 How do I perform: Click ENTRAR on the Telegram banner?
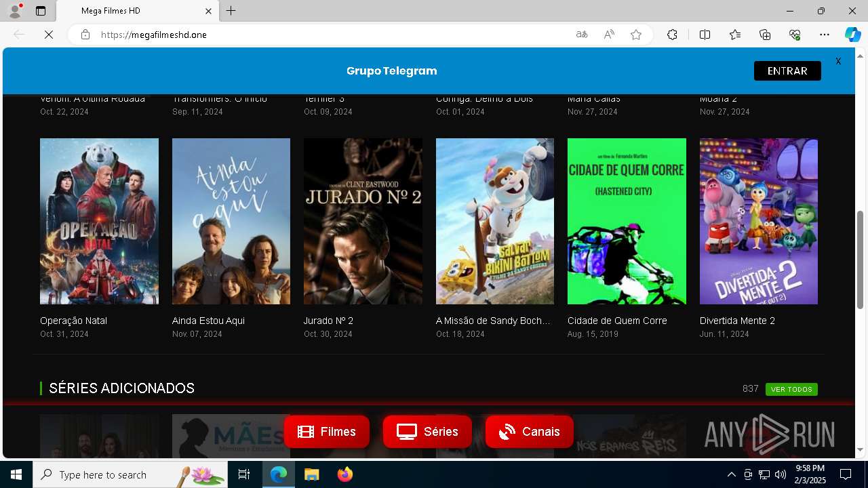[x=787, y=70]
